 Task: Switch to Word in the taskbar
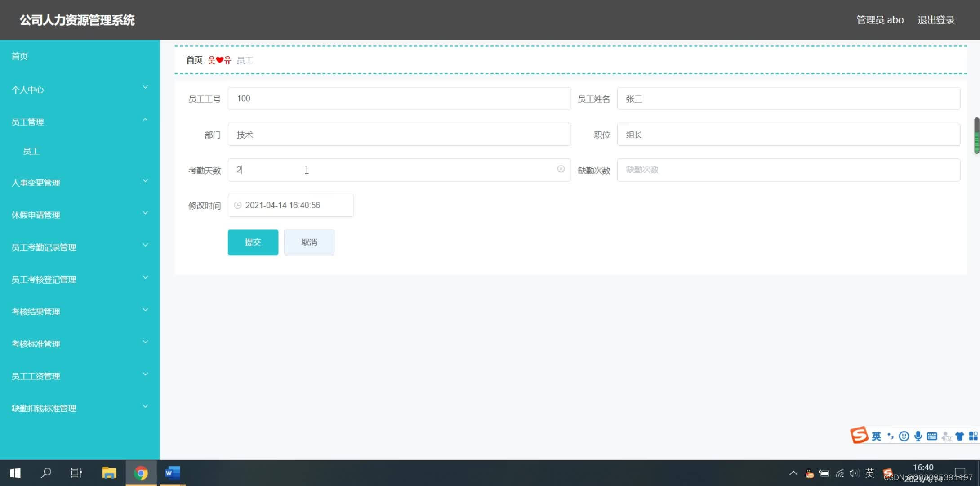pos(172,473)
